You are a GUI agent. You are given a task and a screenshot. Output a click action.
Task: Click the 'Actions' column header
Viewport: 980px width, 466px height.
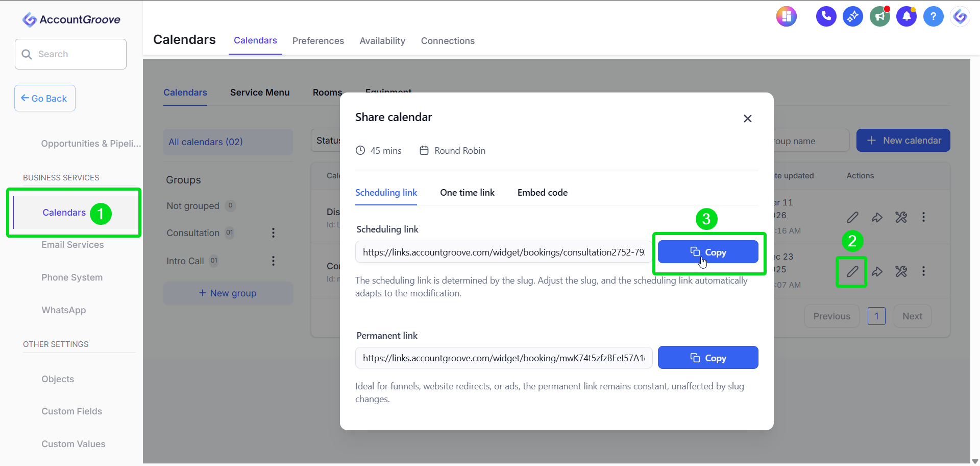click(860, 176)
